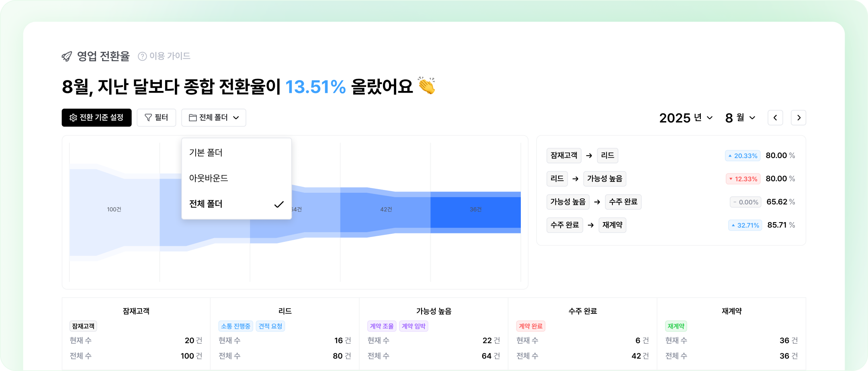Click the rocket icon beside 영업 전환율
This screenshot has height=371, width=868.
[67, 56]
